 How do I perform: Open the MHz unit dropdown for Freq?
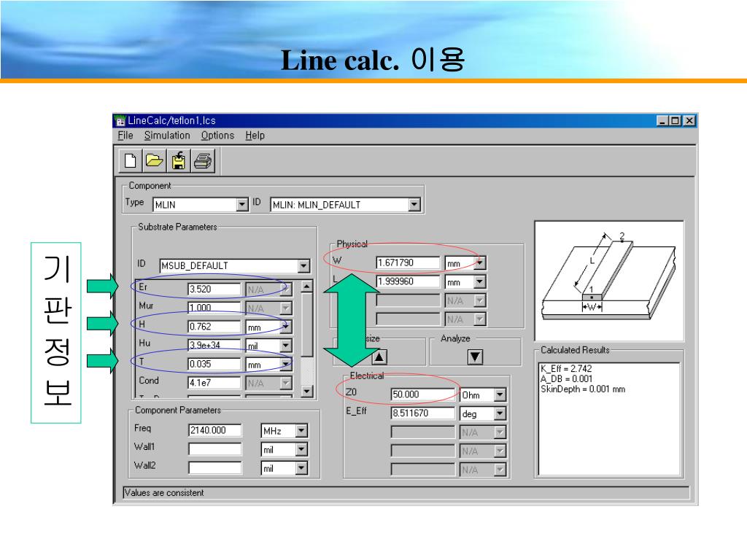[x=301, y=431]
